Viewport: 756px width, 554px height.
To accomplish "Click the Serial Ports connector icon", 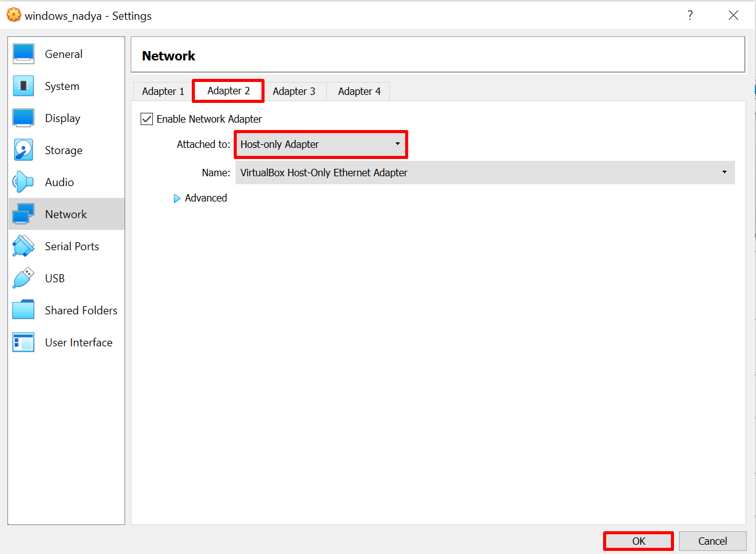I will pyautogui.click(x=23, y=246).
